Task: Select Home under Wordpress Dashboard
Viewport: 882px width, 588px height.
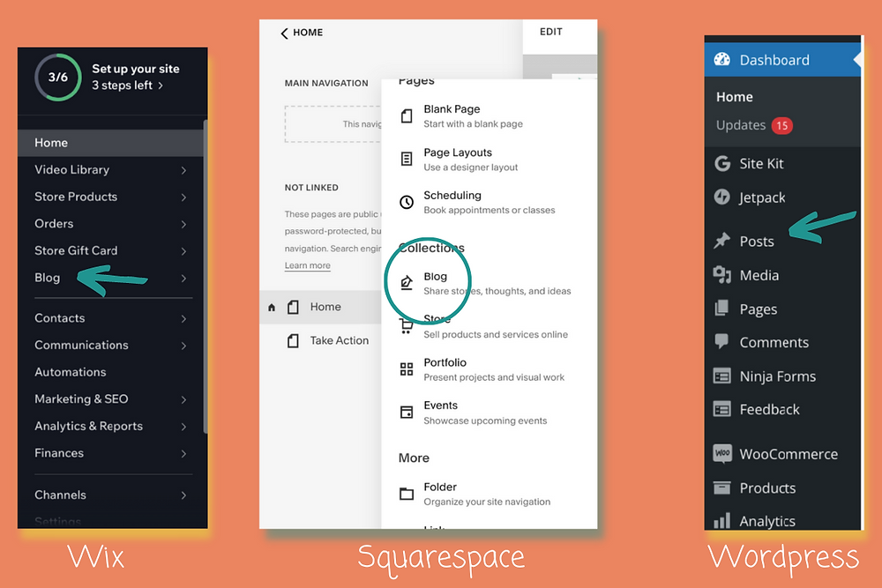Action: [x=734, y=97]
